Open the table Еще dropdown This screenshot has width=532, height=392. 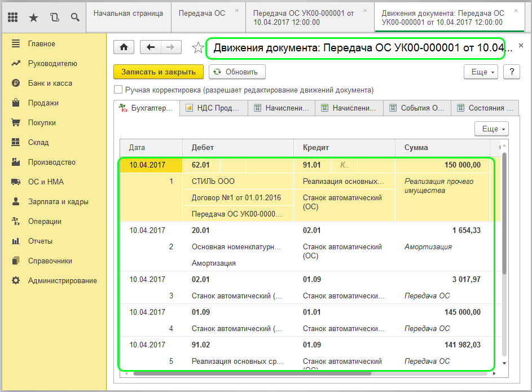(x=491, y=129)
